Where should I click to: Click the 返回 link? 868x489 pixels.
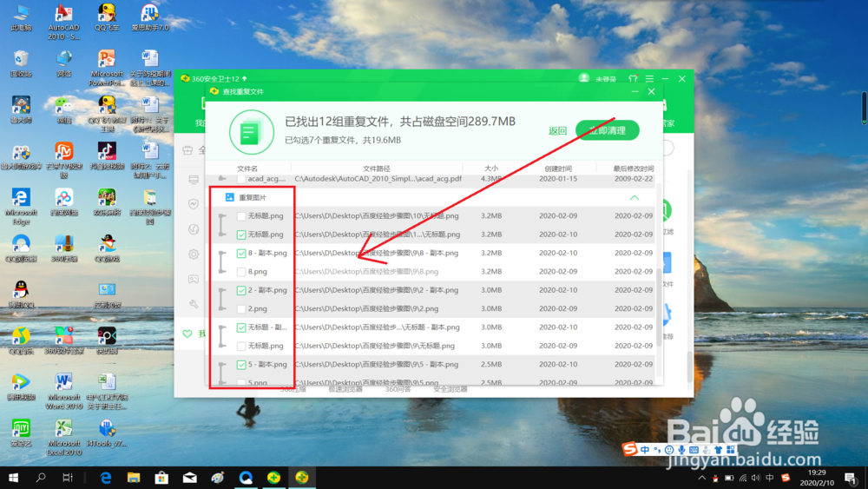coord(557,130)
